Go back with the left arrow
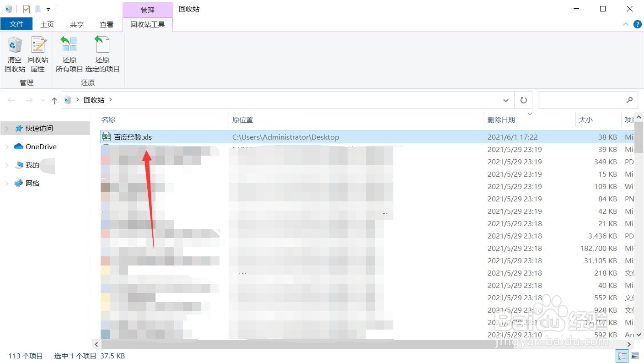This screenshot has width=644, height=363. tap(11, 100)
